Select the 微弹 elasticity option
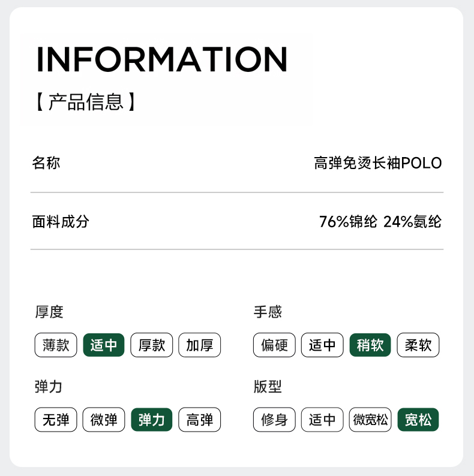The image size is (474, 476). [x=104, y=420]
